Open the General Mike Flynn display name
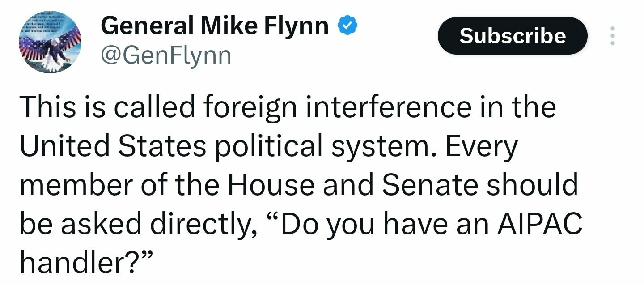Screen dimensions: 644x285 [x=215, y=26]
